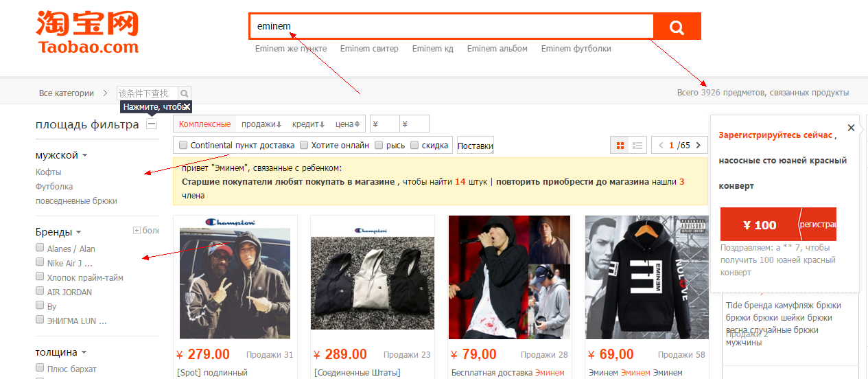The image size is (868, 379).
Task: Sort results by продажи
Action: 261,124
